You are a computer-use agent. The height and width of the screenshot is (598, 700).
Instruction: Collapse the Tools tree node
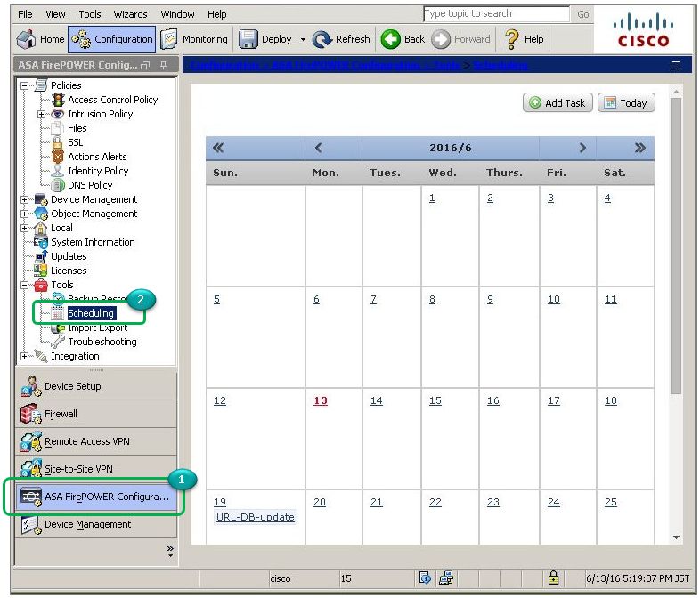click(25, 285)
